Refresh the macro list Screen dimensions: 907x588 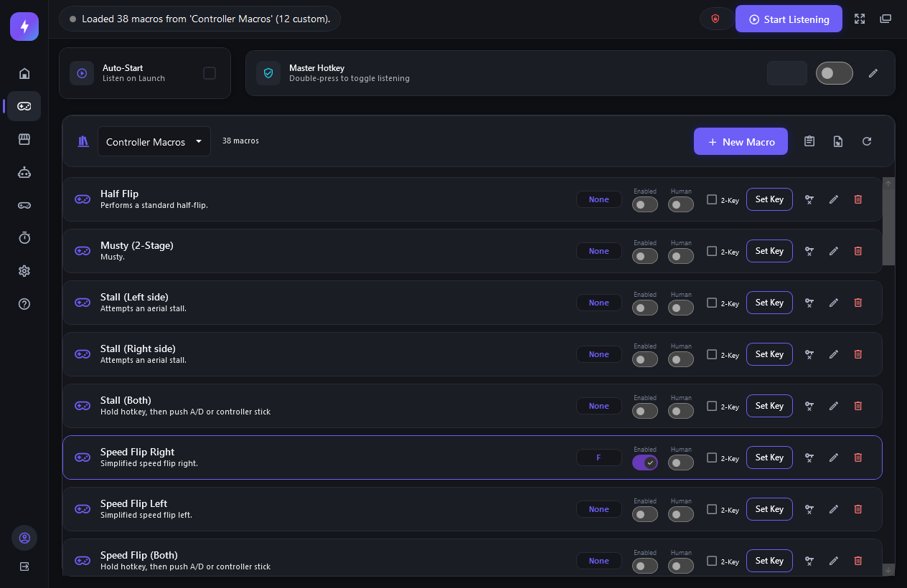coord(867,141)
